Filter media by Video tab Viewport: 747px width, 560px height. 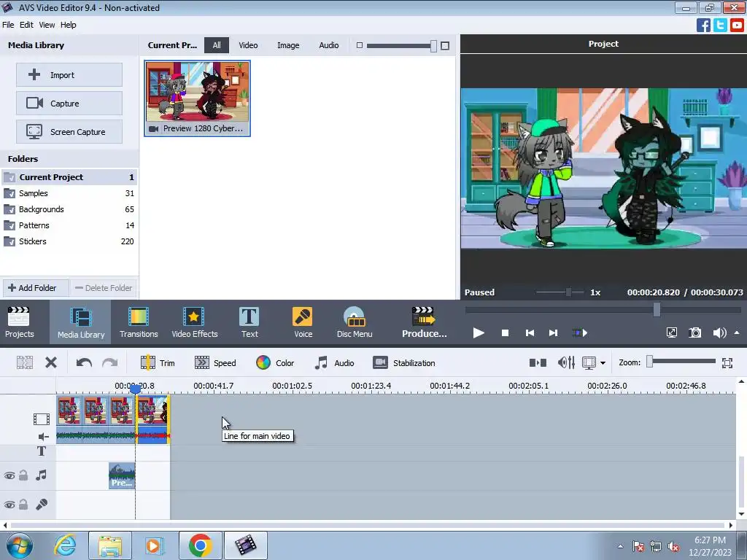[248, 45]
